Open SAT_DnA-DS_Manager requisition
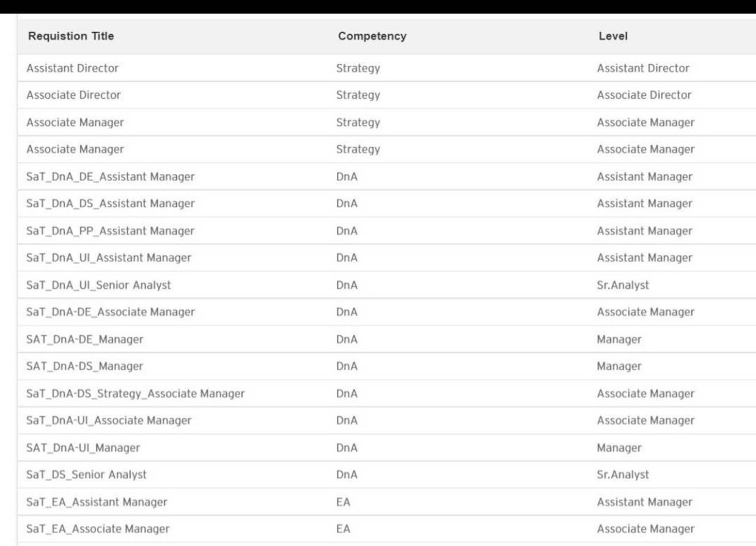This screenshot has height=546, width=756. (x=85, y=366)
